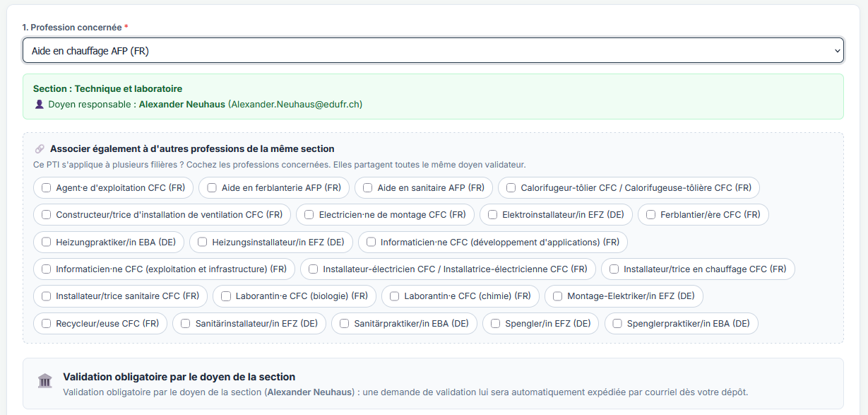Image resolution: width=868 pixels, height=415 pixels.
Task: Check Elektroinstallateur/in EFZ (DE)
Action: (493, 215)
